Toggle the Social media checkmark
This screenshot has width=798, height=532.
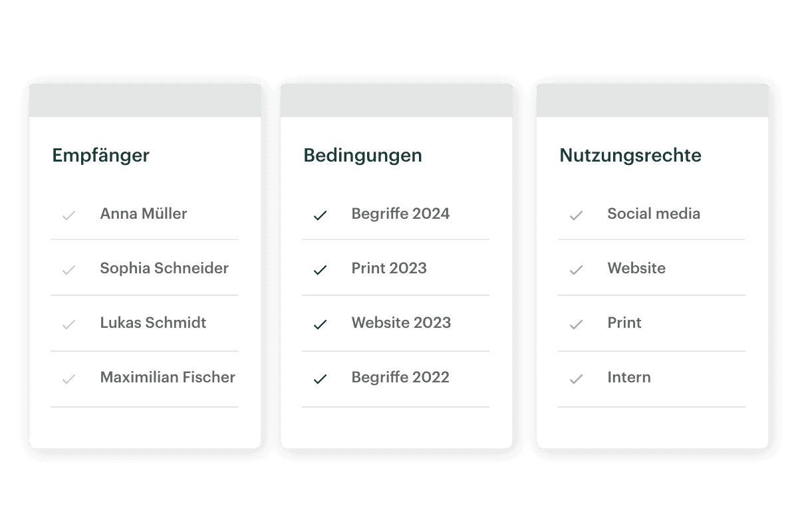point(577,215)
